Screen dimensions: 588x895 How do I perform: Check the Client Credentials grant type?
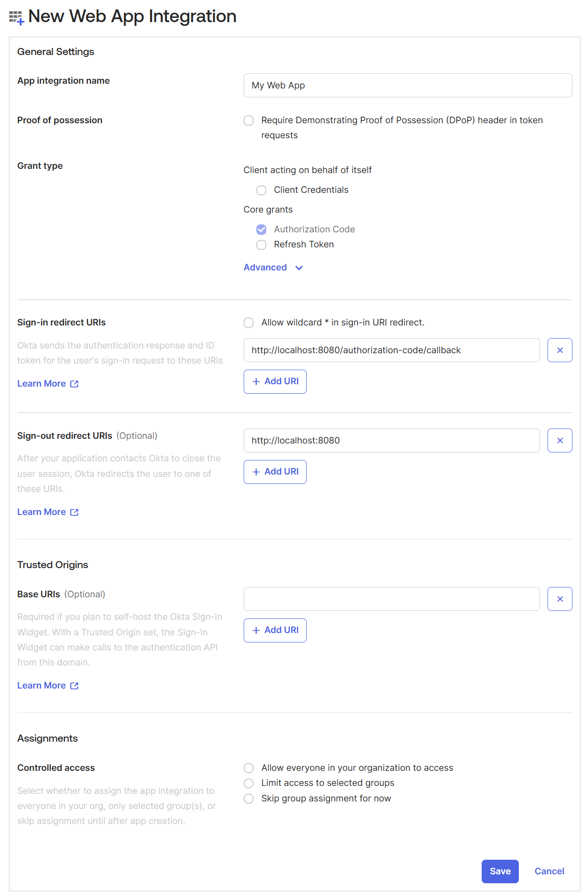point(262,190)
